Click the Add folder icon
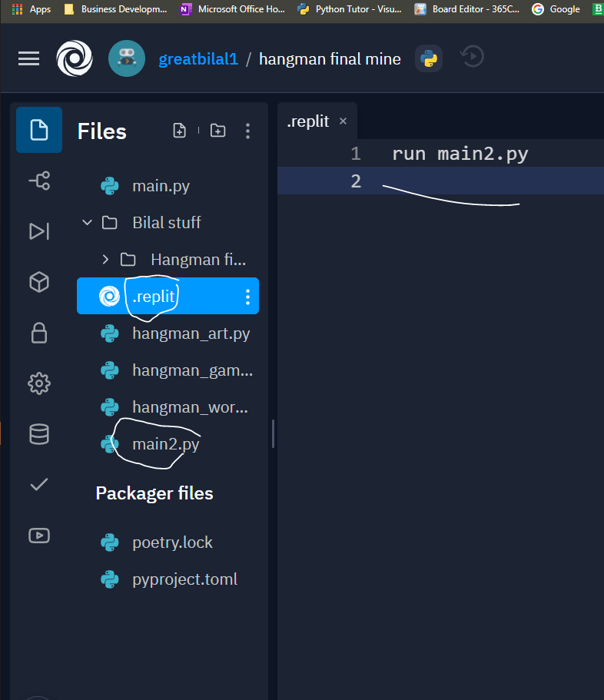Image resolution: width=604 pixels, height=700 pixels. pos(217,131)
